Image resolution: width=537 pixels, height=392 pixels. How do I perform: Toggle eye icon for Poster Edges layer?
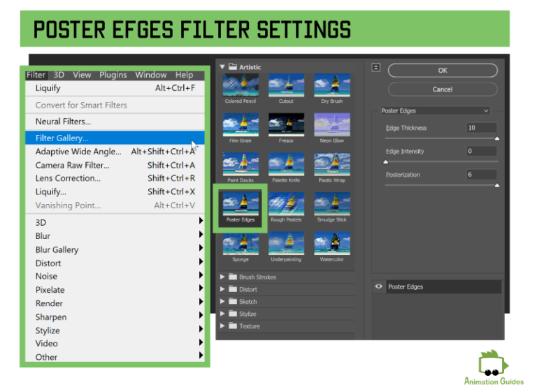tap(378, 286)
